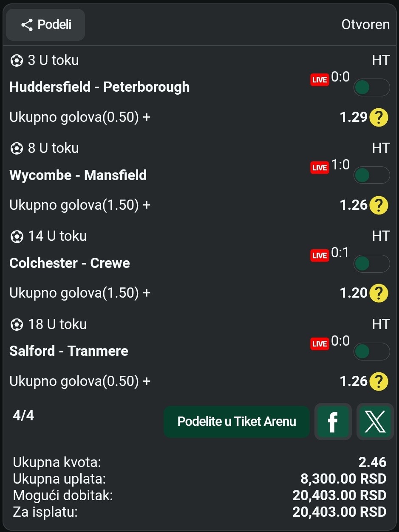The image size is (399, 532).
Task: Open help icon for Wycombe - Mansfield odds
Action: [379, 205]
